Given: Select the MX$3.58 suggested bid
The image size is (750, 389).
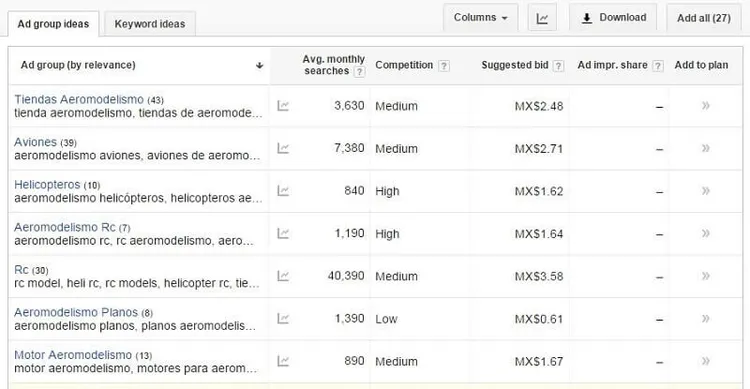Looking at the screenshot, I should [x=539, y=277].
